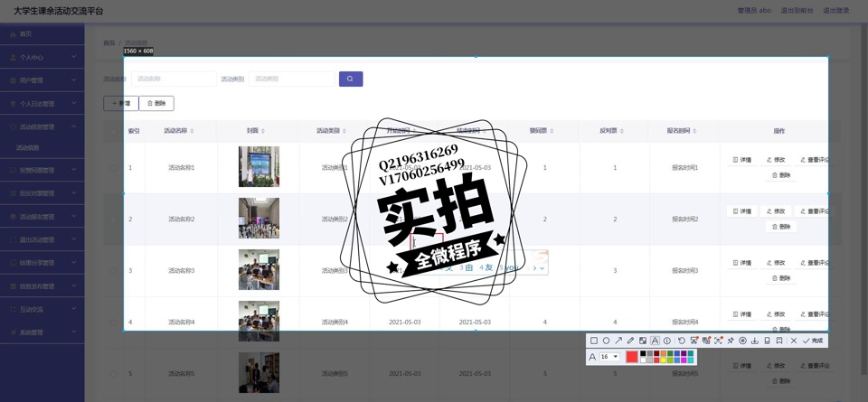Expand 活动报名管理 sidebar menu
Image resolution: width=868 pixels, height=402 pixels.
pyautogui.click(x=42, y=217)
